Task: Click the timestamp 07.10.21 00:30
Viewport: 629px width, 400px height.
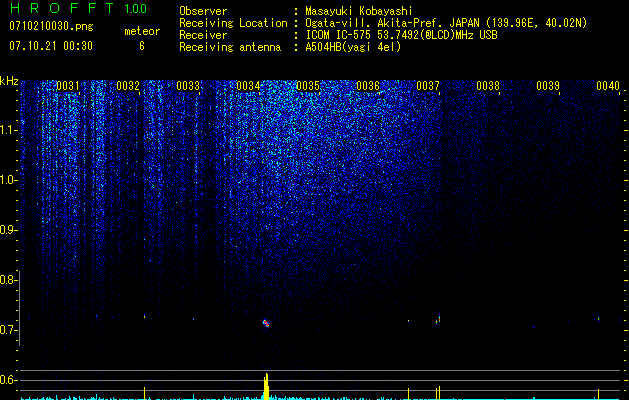Action: [51, 46]
